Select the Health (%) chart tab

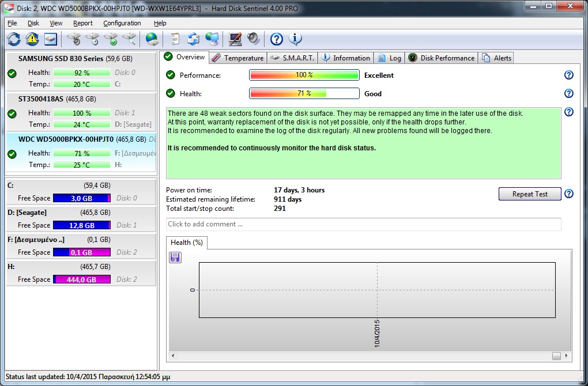(x=186, y=243)
